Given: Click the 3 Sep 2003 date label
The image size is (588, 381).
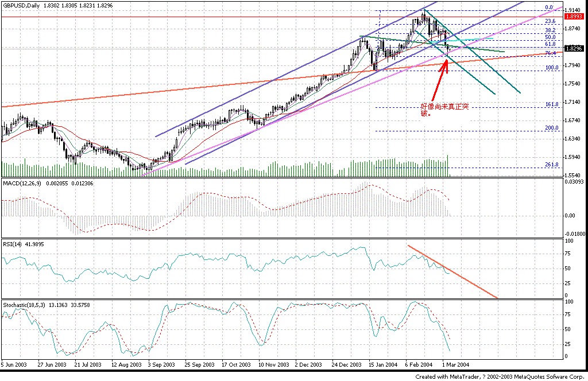Looking at the screenshot, I should point(161,364).
